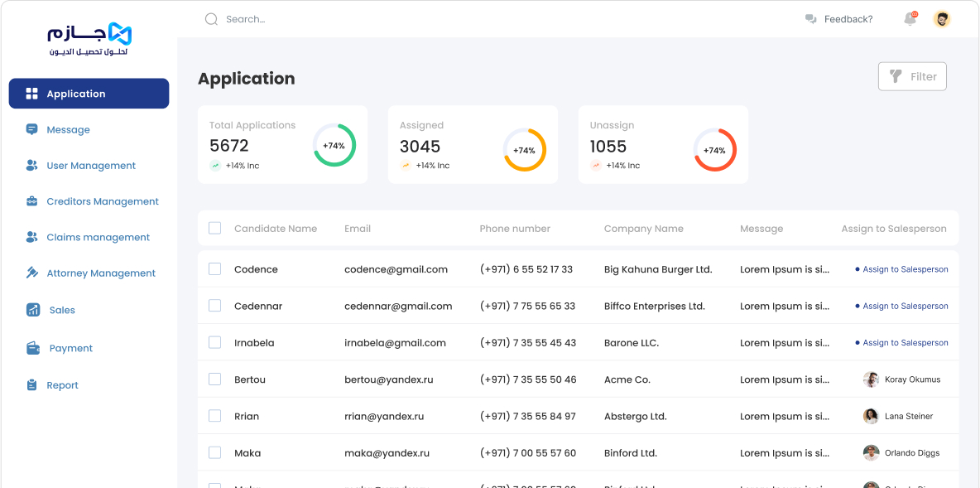
Task: Click the green trend icon under Total Applications
Action: coord(215,166)
